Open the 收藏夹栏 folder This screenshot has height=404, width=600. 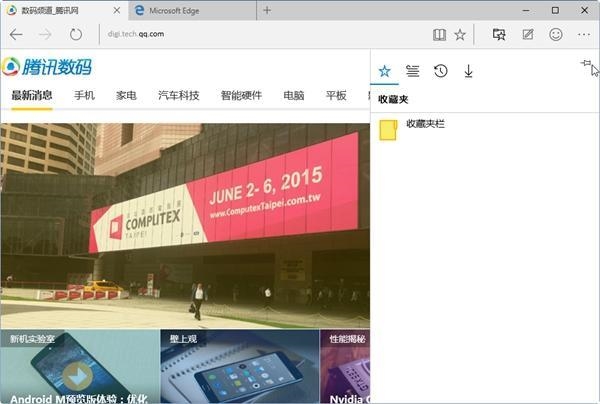tap(485, 130)
